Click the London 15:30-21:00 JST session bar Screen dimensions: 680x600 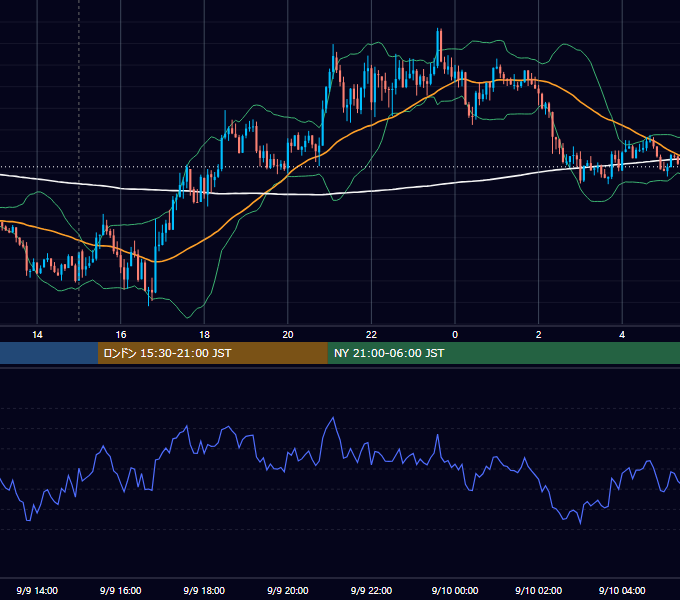(x=212, y=353)
